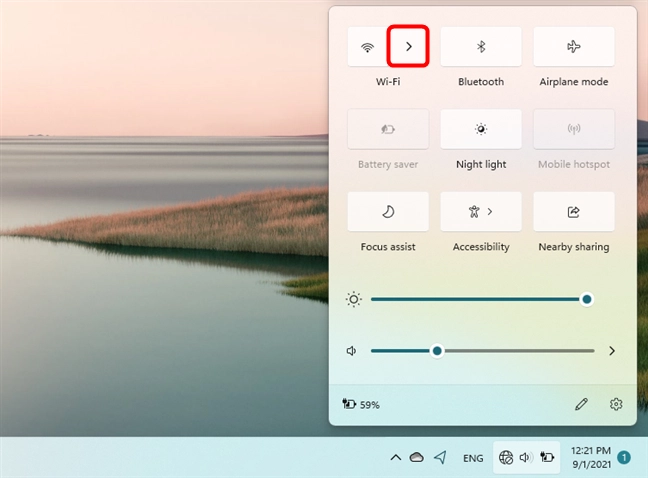Viewport: 648px width, 478px height.
Task: Click the Accessibility label text
Action: click(x=481, y=247)
